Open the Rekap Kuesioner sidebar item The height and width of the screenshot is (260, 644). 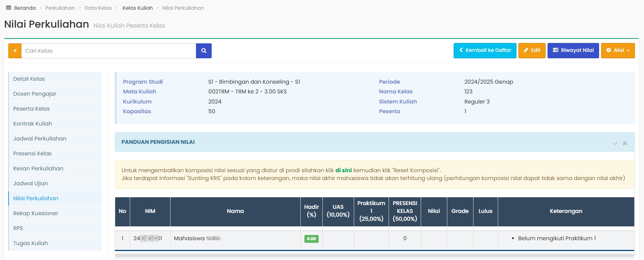tap(36, 213)
